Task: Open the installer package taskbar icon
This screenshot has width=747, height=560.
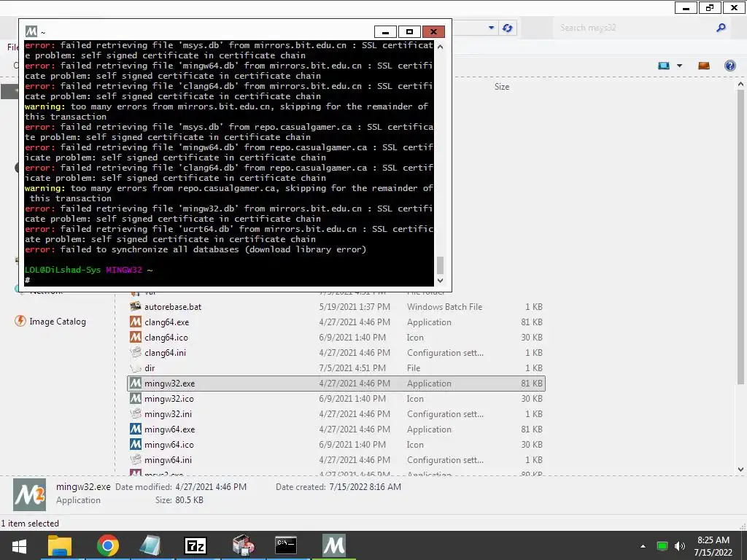Action: pos(244,545)
